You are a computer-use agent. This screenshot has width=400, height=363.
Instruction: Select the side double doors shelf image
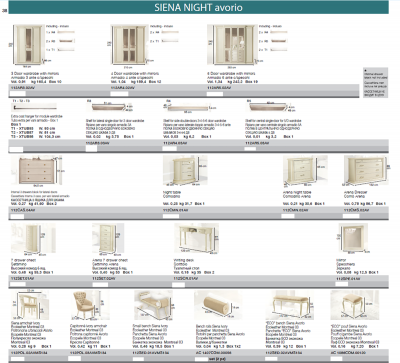coord(187,108)
